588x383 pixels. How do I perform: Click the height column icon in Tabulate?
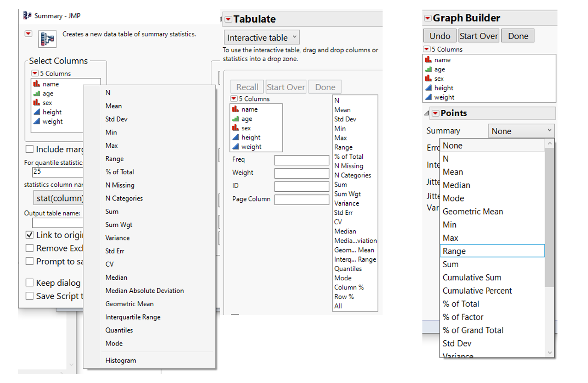(x=235, y=138)
